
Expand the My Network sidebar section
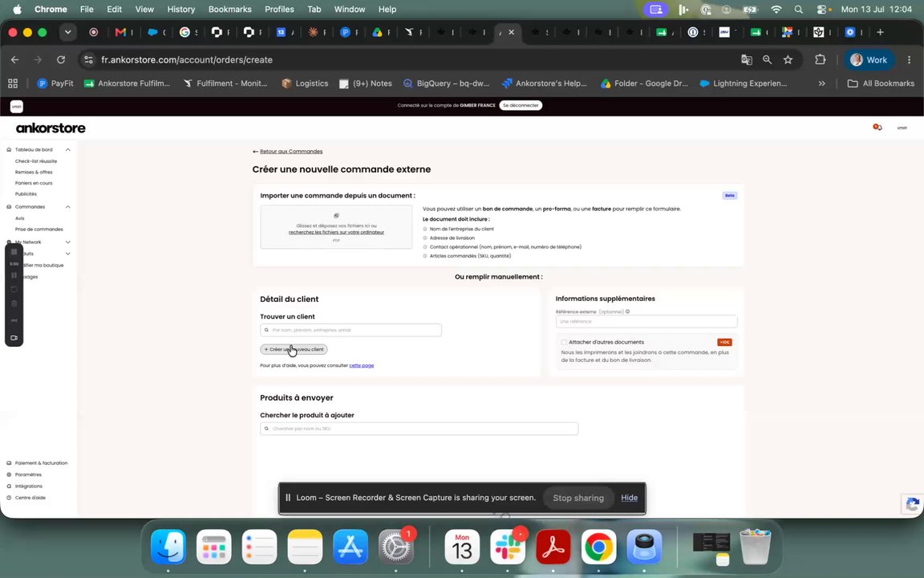67,242
